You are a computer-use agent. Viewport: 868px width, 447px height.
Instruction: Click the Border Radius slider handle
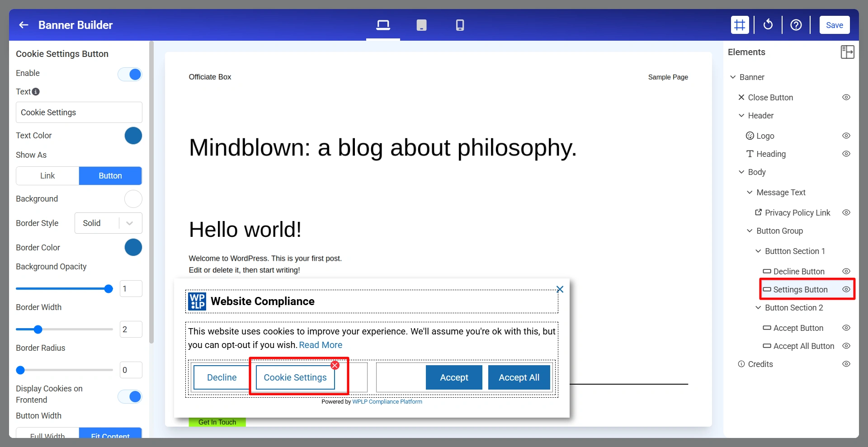pos(20,370)
